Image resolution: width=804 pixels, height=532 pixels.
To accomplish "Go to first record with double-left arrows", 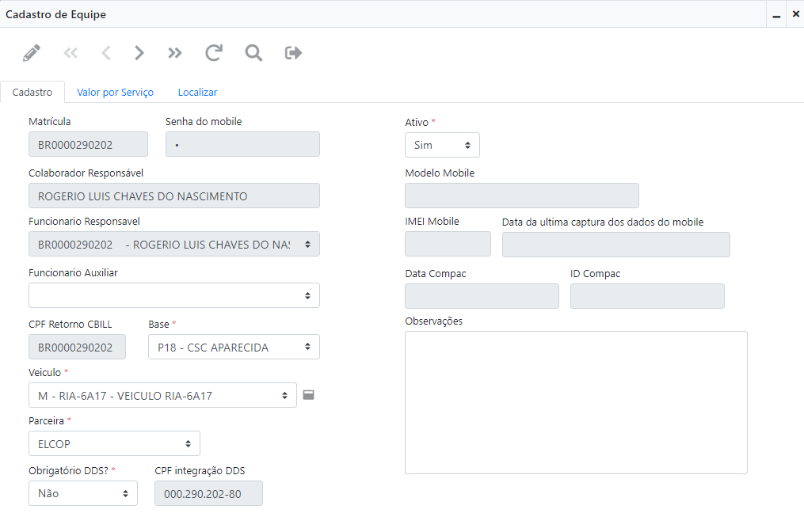I will coord(70,53).
